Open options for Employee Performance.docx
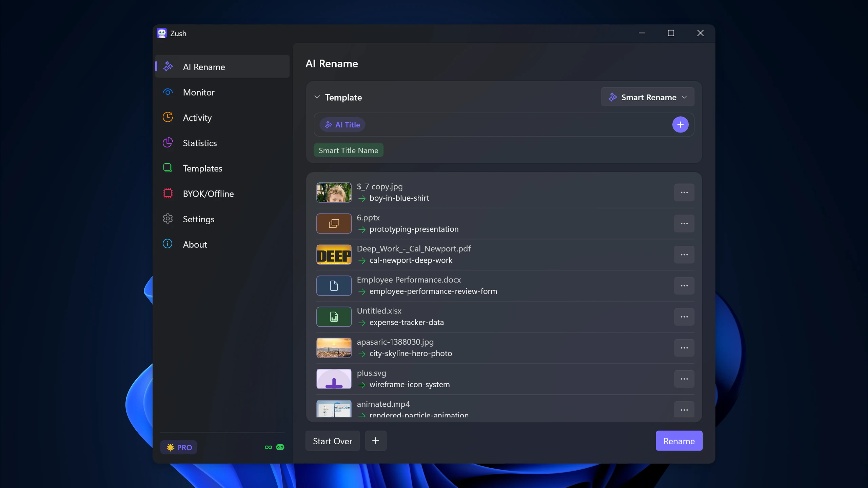The width and height of the screenshot is (868, 488). coord(684,286)
